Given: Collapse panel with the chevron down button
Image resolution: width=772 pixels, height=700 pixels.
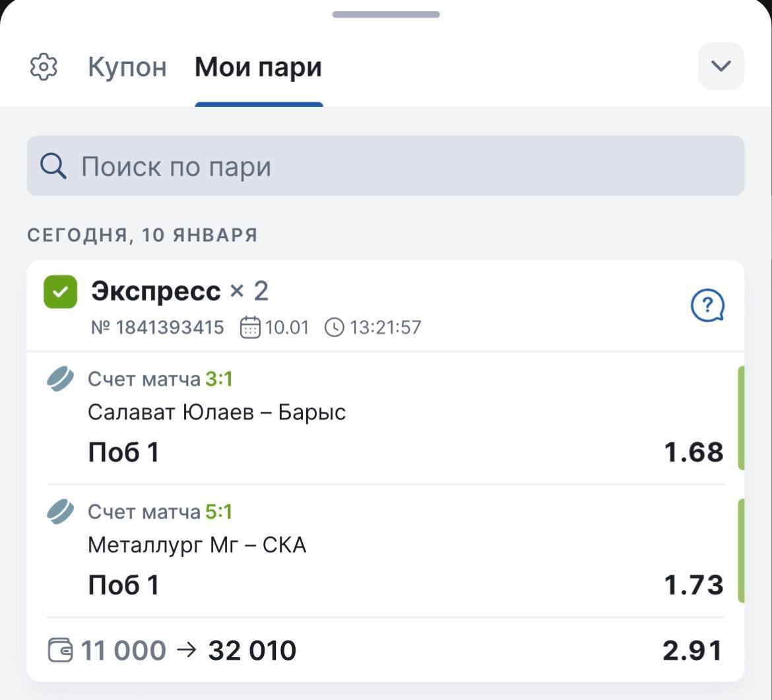Looking at the screenshot, I should coord(721,66).
